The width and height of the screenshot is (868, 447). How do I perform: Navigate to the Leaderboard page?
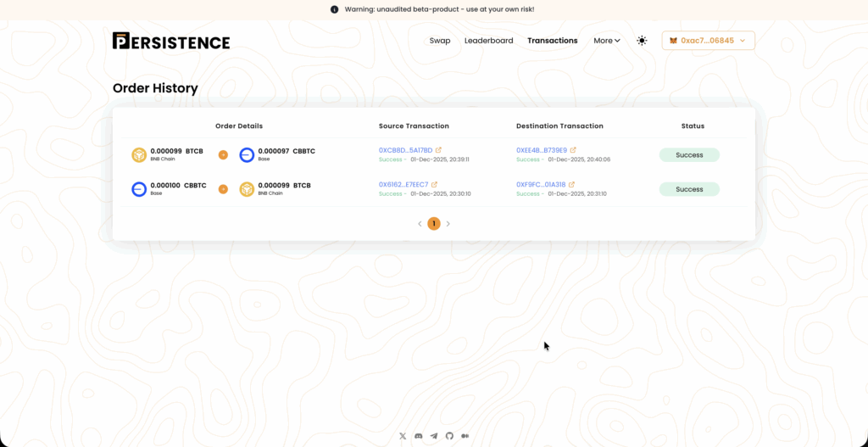click(488, 41)
